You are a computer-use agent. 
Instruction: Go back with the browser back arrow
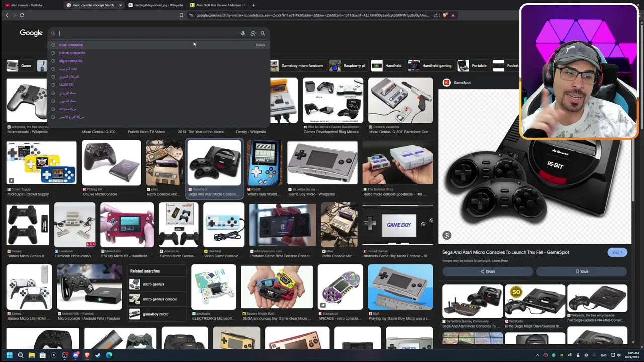(7, 15)
